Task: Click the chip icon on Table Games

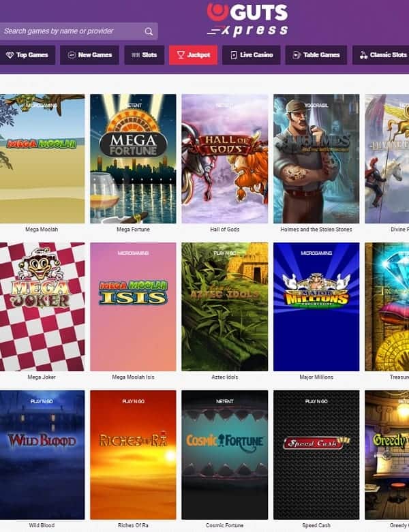Action: click(x=297, y=55)
